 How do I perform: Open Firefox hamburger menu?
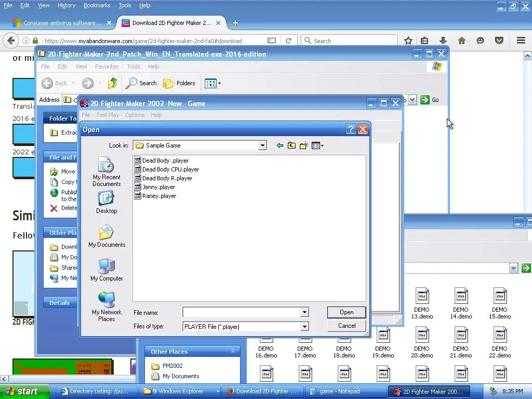521,41
